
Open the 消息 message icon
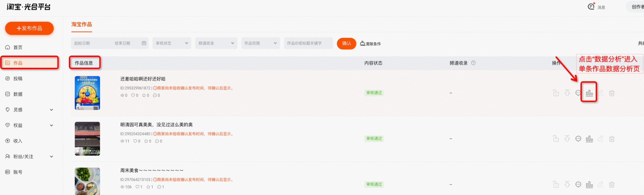[591, 6]
